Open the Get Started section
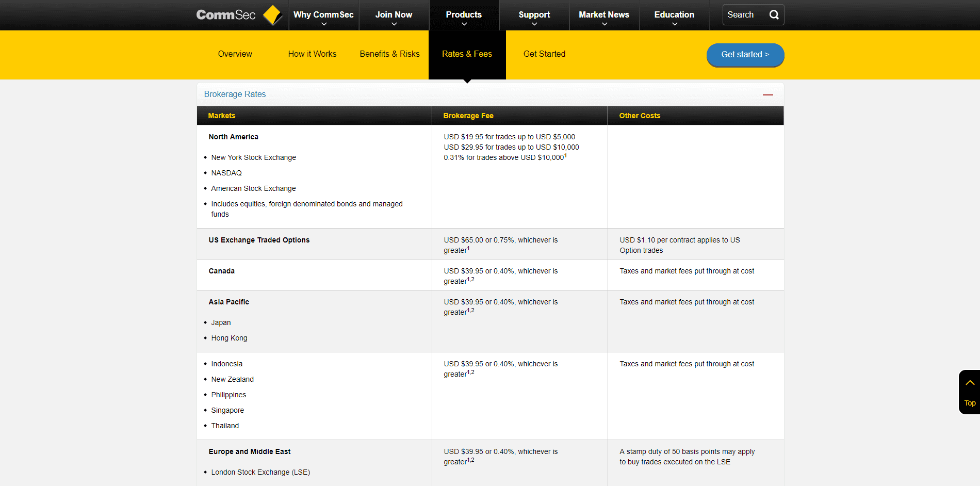Image resolution: width=980 pixels, height=486 pixels. [x=544, y=54]
